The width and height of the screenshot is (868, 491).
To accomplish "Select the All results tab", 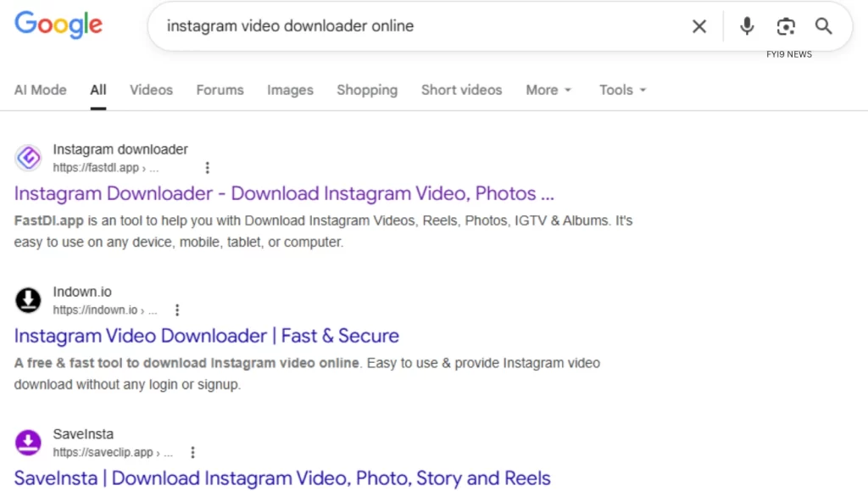I will coord(98,90).
